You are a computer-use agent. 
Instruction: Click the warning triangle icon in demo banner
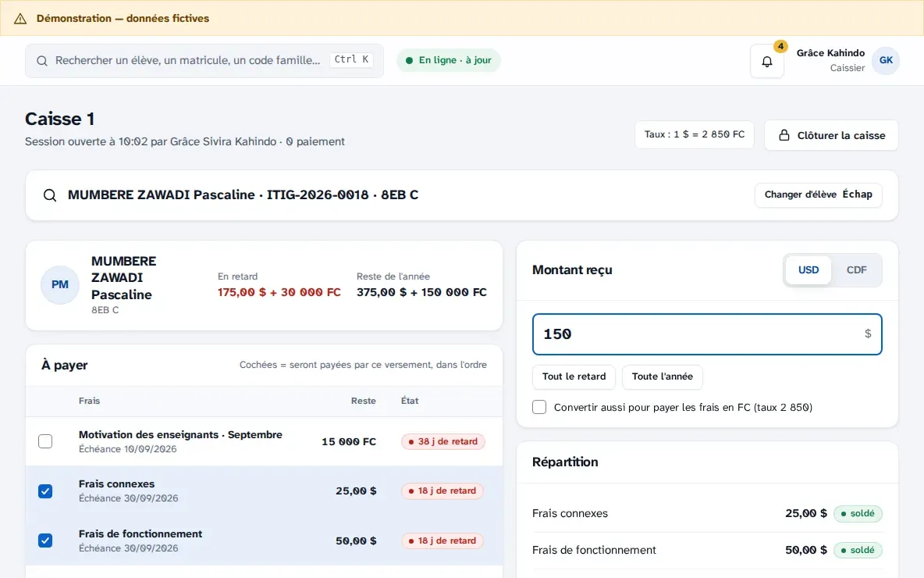[20, 18]
